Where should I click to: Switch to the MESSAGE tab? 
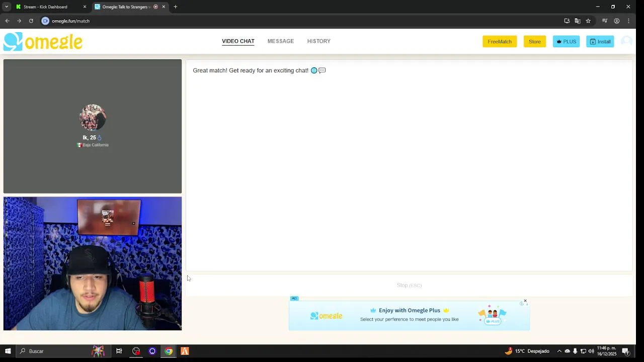281,41
